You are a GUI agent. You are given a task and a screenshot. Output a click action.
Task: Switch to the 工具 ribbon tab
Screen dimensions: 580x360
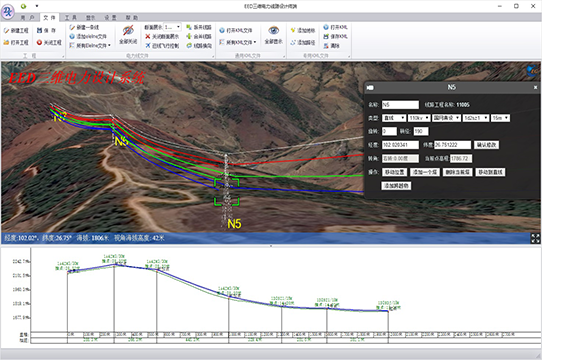coord(71,17)
